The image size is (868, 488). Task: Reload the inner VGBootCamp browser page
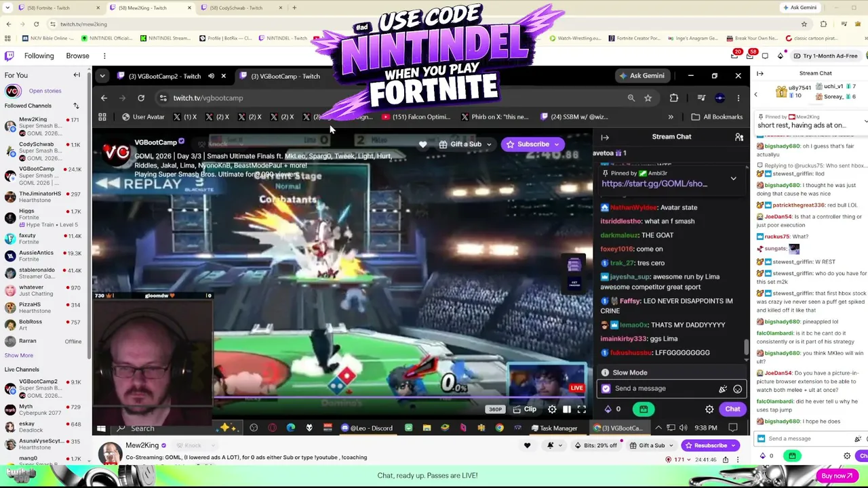pos(141,98)
